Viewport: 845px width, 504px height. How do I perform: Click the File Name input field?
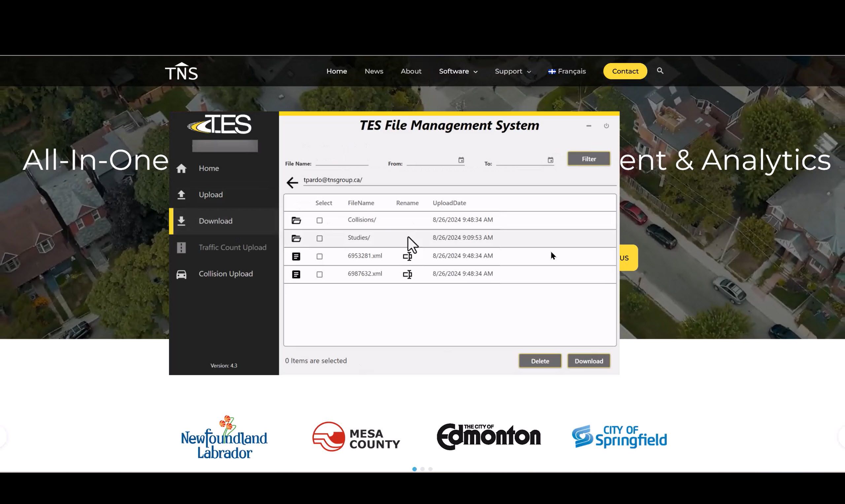pyautogui.click(x=342, y=162)
